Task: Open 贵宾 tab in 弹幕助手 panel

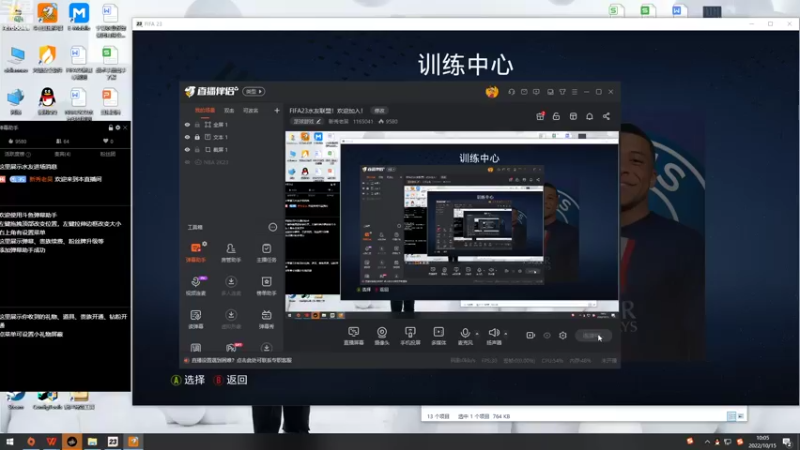Action: click(x=63, y=154)
